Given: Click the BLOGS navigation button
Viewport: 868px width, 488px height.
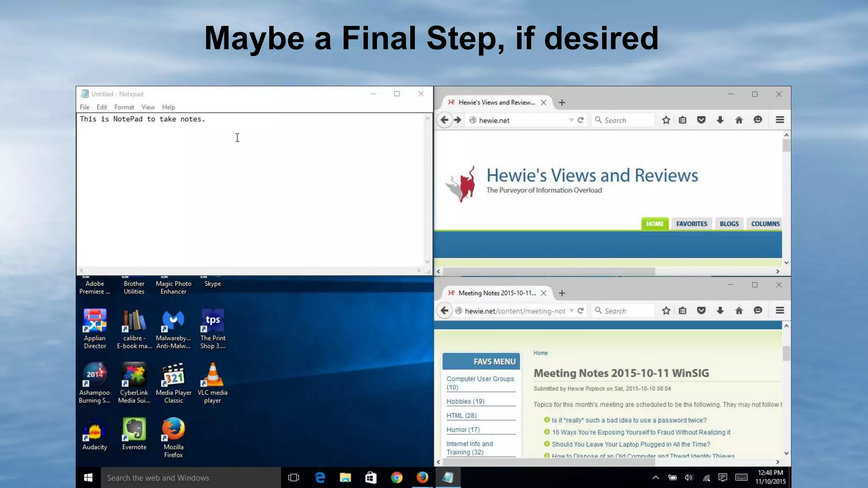Looking at the screenshot, I should pyautogui.click(x=729, y=224).
